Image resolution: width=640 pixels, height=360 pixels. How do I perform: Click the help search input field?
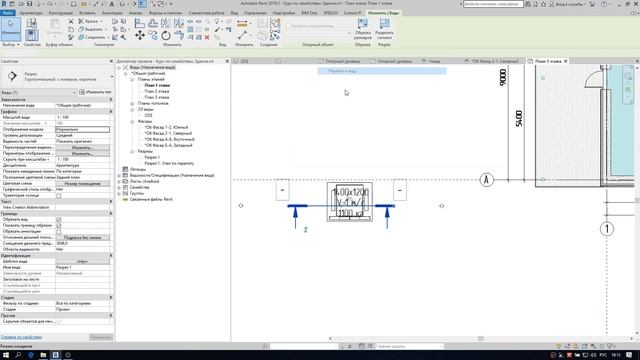(493, 4)
